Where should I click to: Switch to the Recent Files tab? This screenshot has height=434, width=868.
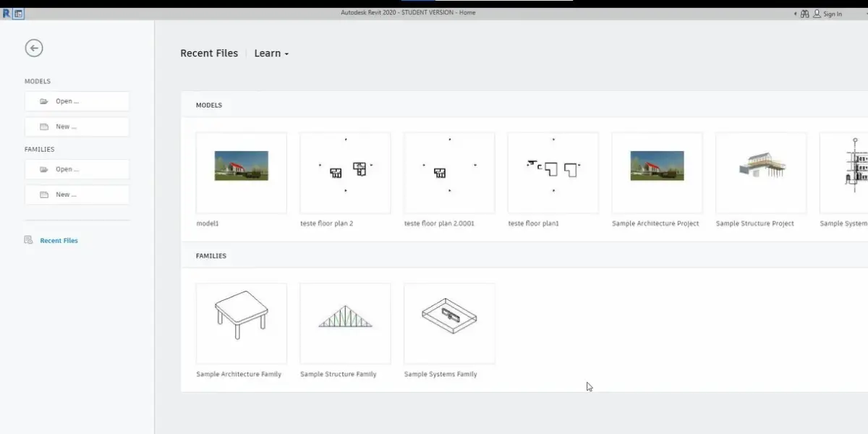point(209,54)
